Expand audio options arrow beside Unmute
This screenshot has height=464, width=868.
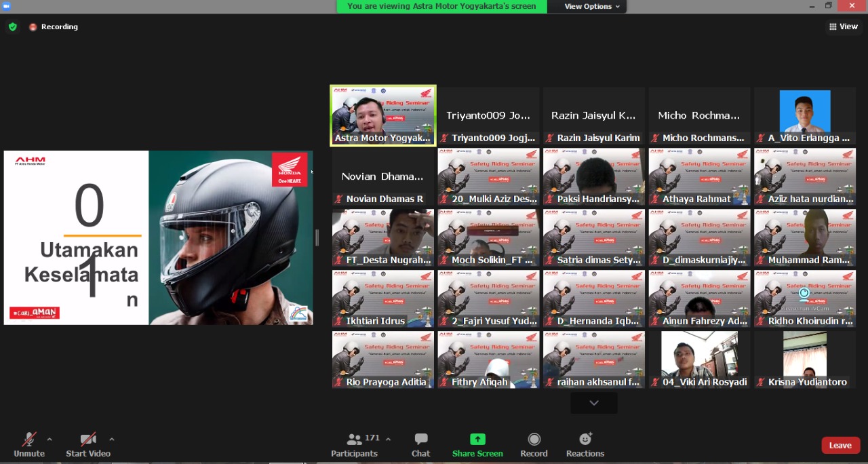click(x=50, y=439)
